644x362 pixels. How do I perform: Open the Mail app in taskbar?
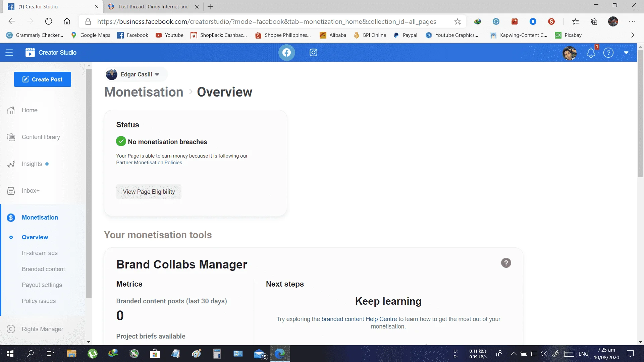(x=260, y=354)
